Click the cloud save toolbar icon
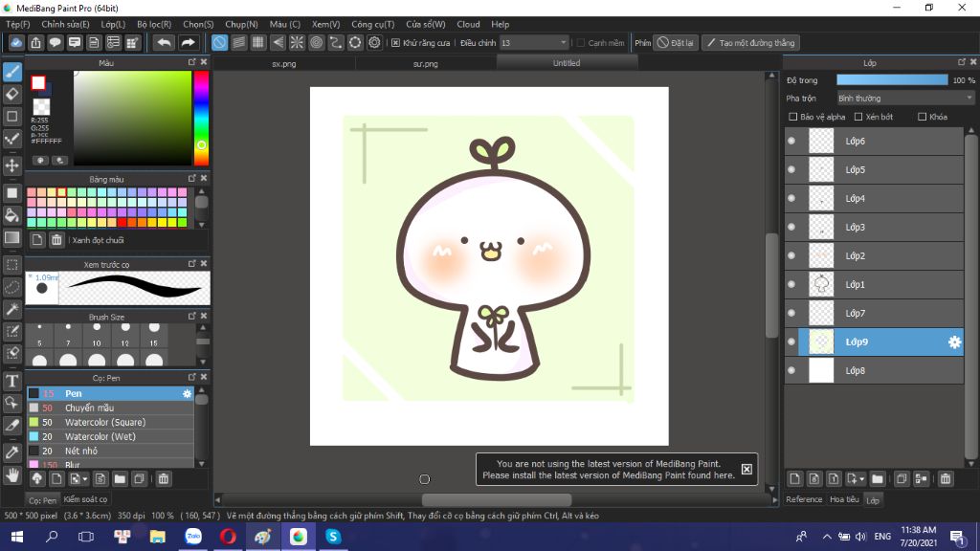The height and width of the screenshot is (551, 980). [16, 42]
